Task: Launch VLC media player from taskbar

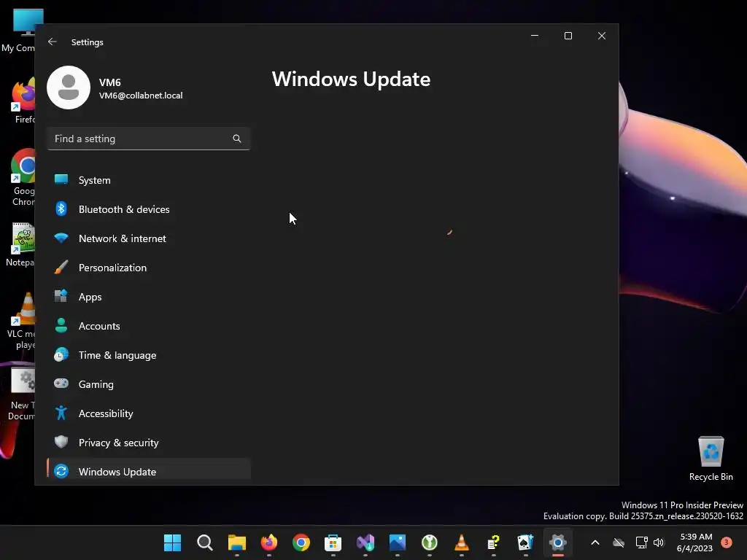Action: point(461,542)
